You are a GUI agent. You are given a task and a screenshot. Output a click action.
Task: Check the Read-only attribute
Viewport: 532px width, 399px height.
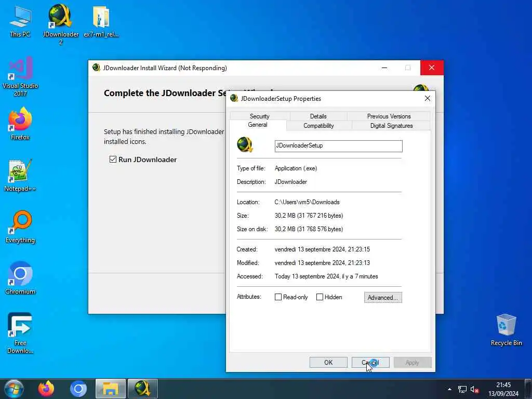coord(278,297)
